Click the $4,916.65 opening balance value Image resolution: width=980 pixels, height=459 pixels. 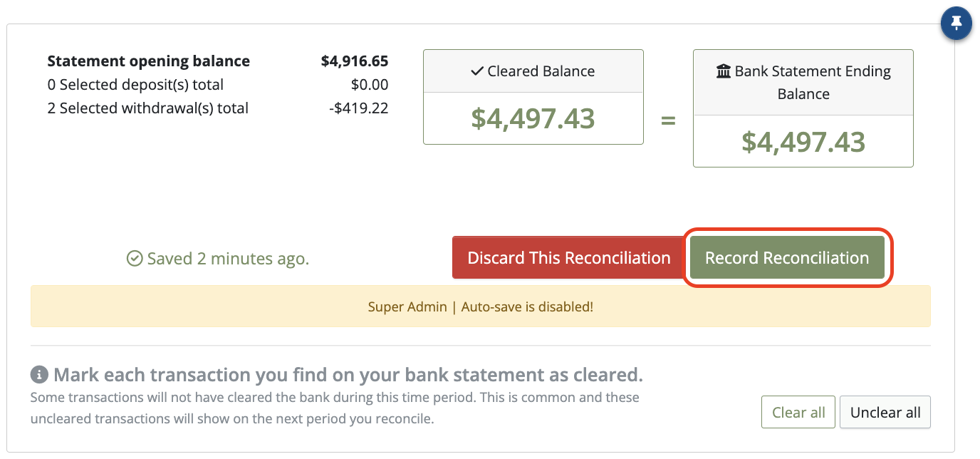tap(355, 61)
